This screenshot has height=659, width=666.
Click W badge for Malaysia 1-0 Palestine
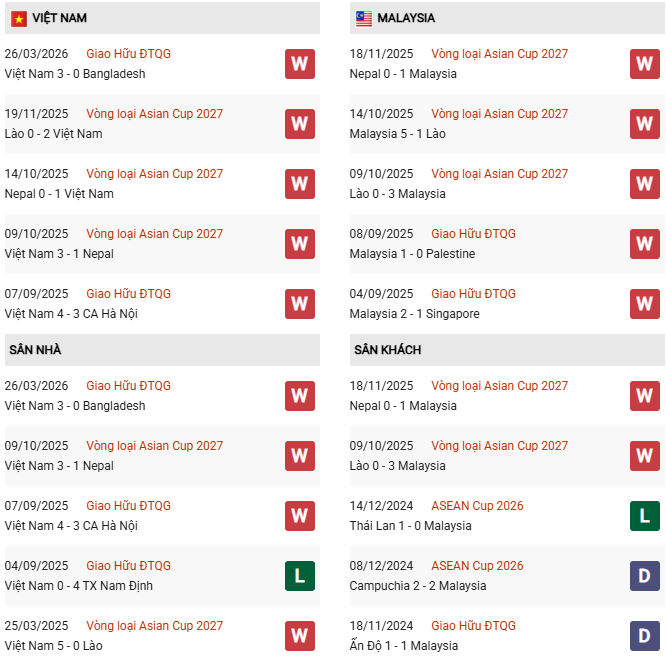(644, 244)
